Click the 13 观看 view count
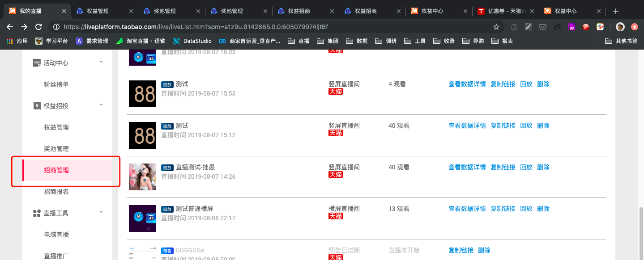Image resolution: width=644 pixels, height=260 pixels. [x=399, y=209]
